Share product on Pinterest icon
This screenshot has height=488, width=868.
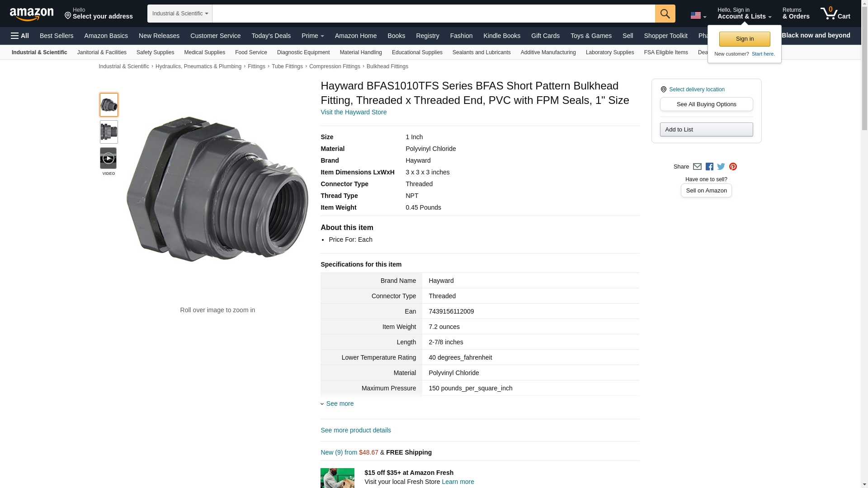coord(733,167)
